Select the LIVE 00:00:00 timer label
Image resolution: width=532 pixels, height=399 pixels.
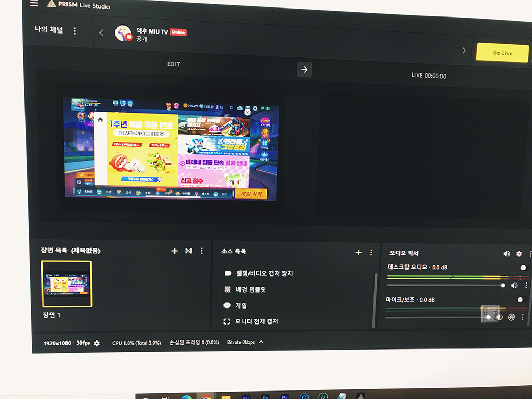[x=429, y=76]
